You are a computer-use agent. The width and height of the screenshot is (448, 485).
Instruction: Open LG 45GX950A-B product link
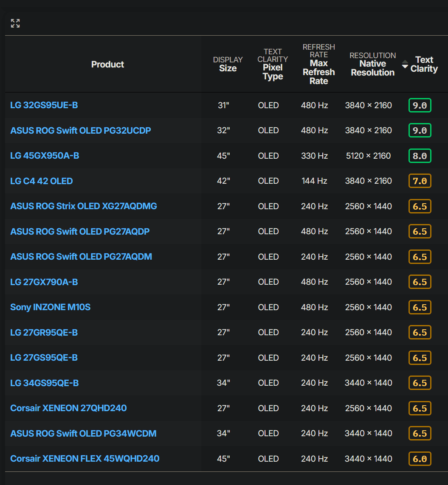45,156
